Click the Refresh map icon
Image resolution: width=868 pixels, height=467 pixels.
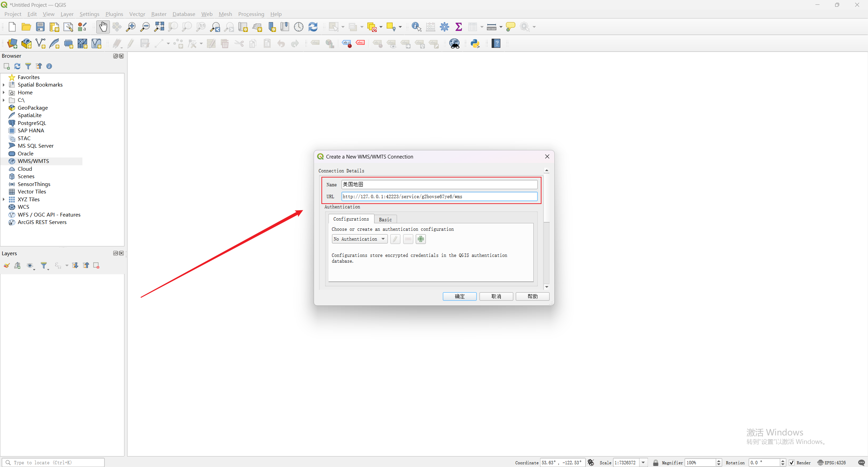pos(313,27)
